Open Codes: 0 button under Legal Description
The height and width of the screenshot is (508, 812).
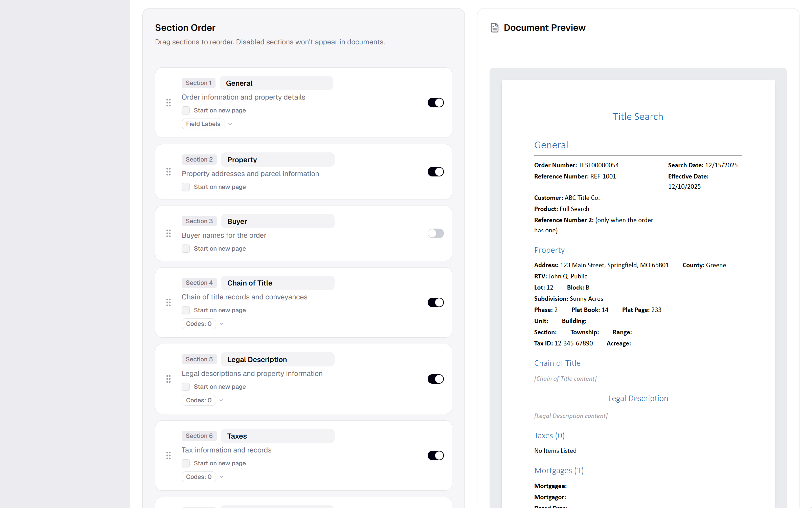pos(199,400)
